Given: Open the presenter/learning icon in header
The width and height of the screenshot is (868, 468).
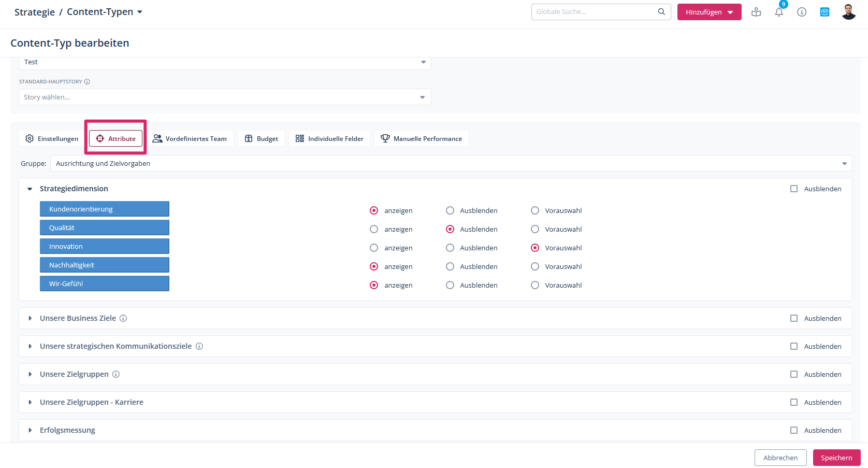Looking at the screenshot, I should click(756, 12).
